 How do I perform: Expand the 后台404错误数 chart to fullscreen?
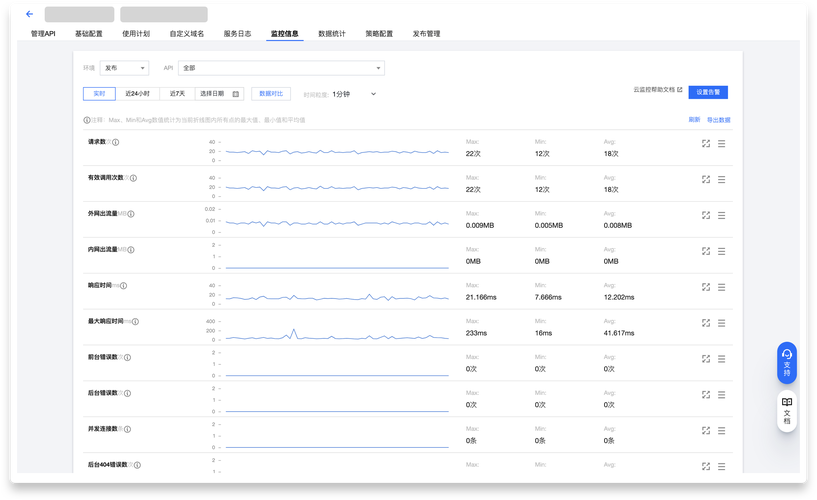705,467
